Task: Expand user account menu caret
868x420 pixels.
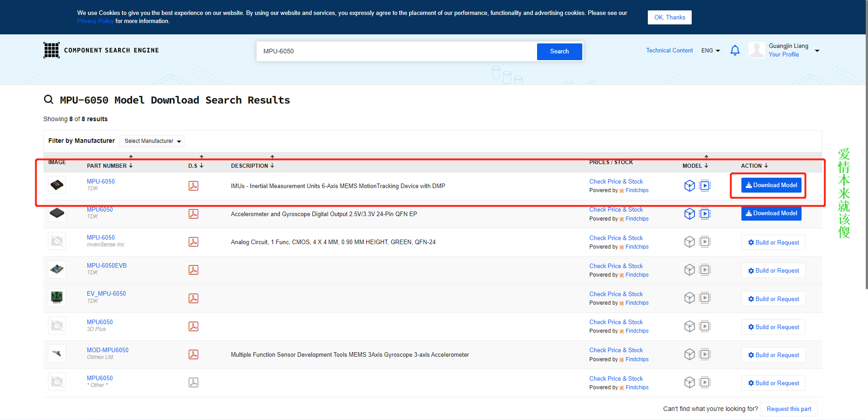Action: pos(817,51)
